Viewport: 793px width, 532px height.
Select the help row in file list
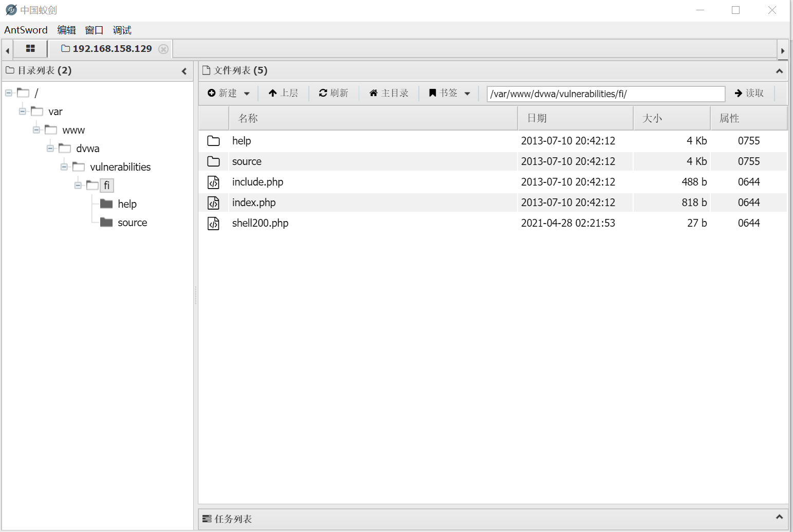tap(493, 141)
